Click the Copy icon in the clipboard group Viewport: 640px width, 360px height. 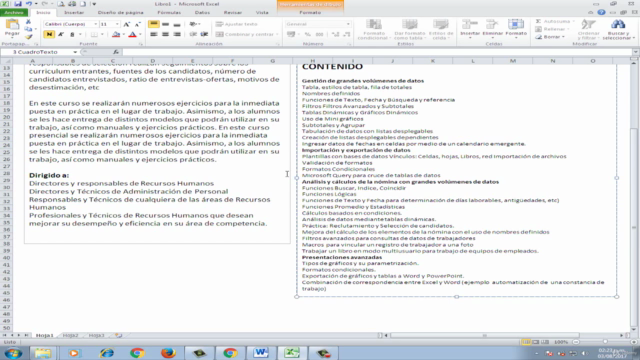click(28, 29)
